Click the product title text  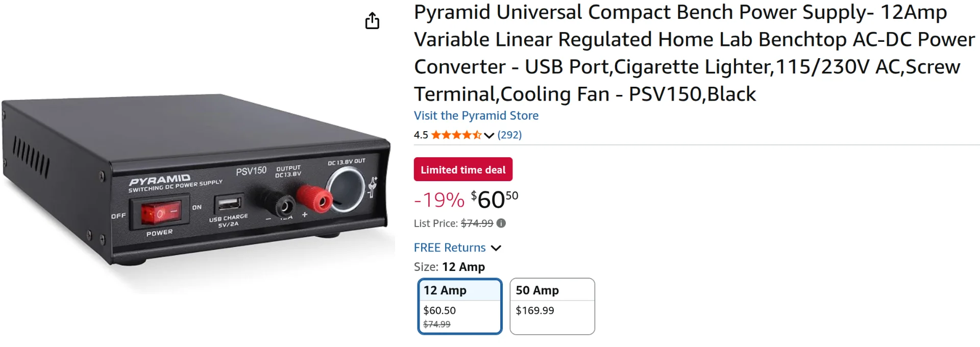[694, 53]
